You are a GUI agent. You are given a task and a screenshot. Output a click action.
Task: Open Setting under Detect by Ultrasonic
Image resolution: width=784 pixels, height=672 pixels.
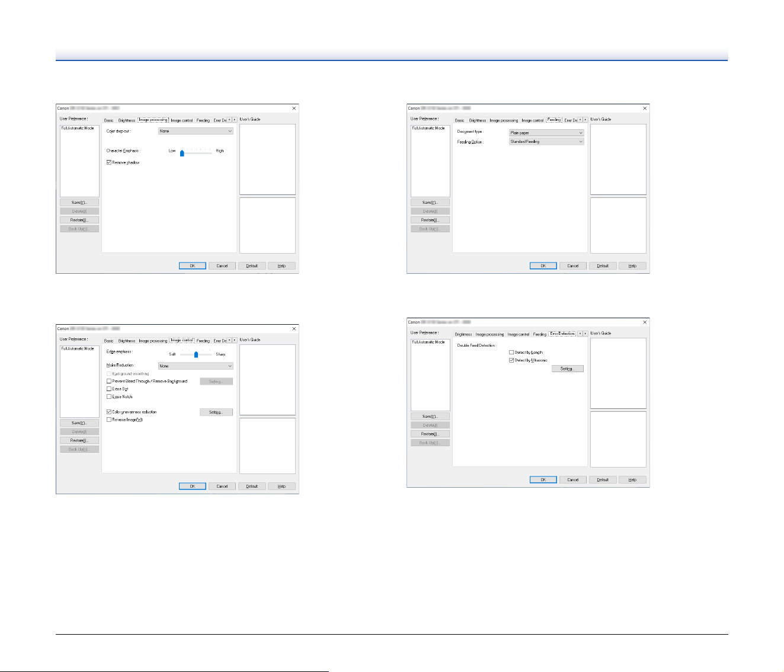[x=567, y=369]
